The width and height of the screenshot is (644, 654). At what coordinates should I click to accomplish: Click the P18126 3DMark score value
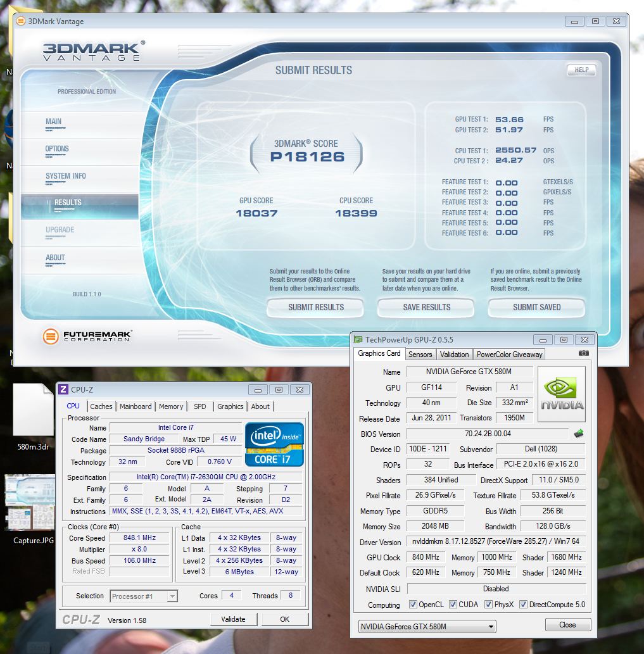click(x=307, y=157)
